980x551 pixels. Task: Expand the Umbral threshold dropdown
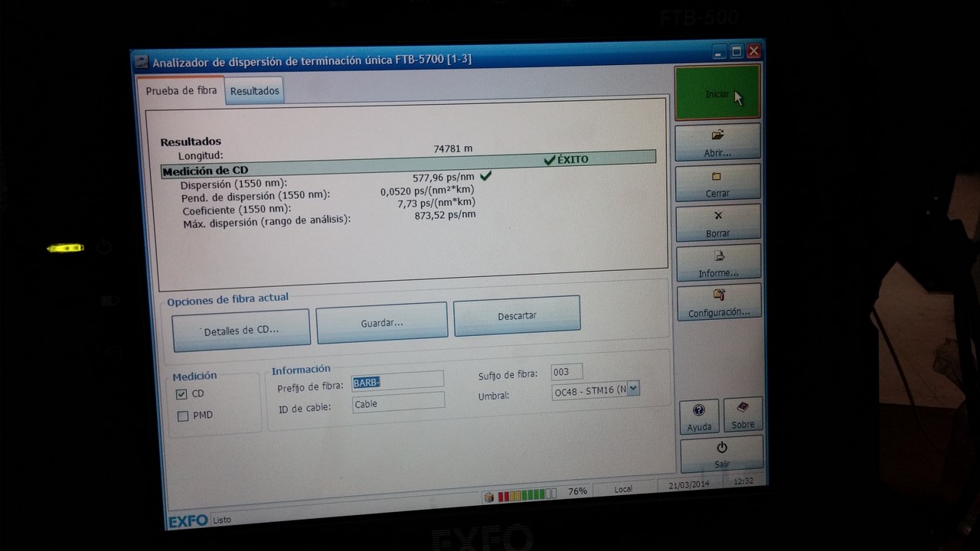click(632, 390)
